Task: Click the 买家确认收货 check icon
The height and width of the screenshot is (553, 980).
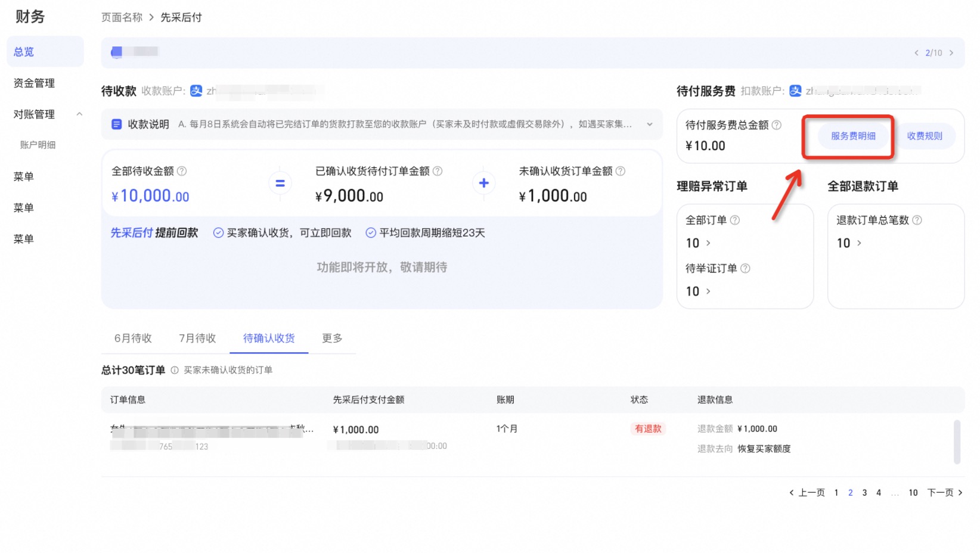Action: (x=218, y=233)
